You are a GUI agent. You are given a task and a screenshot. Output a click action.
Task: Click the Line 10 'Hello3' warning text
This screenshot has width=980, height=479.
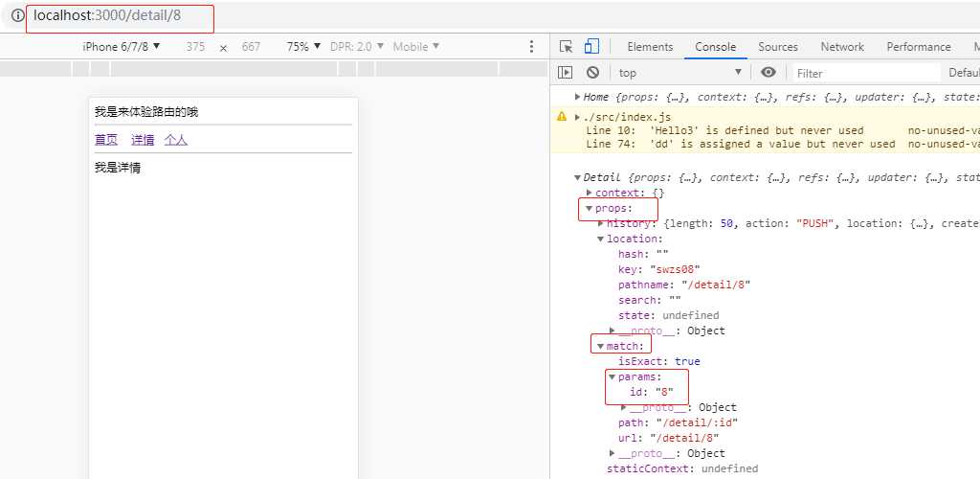(725, 130)
